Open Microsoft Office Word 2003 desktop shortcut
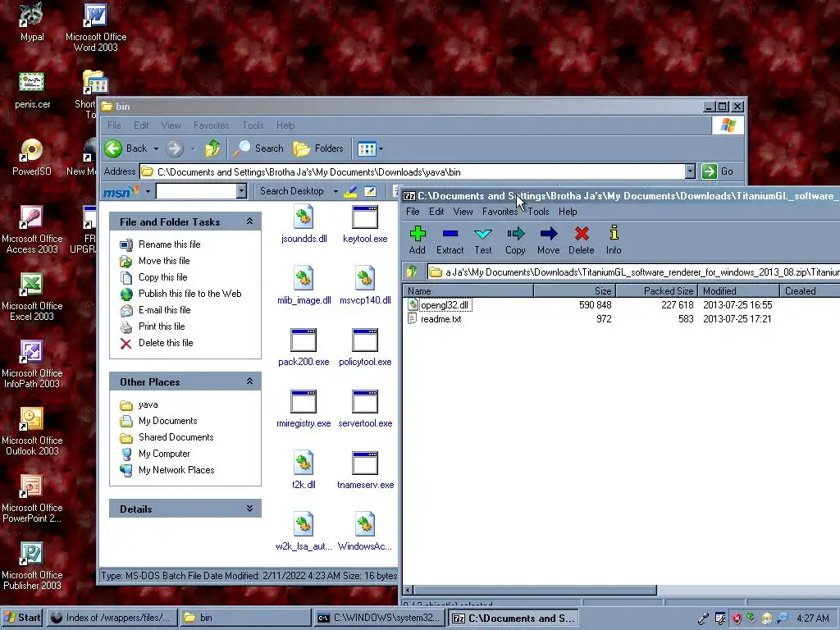Screen dimensions: 840x630 pos(96,28)
